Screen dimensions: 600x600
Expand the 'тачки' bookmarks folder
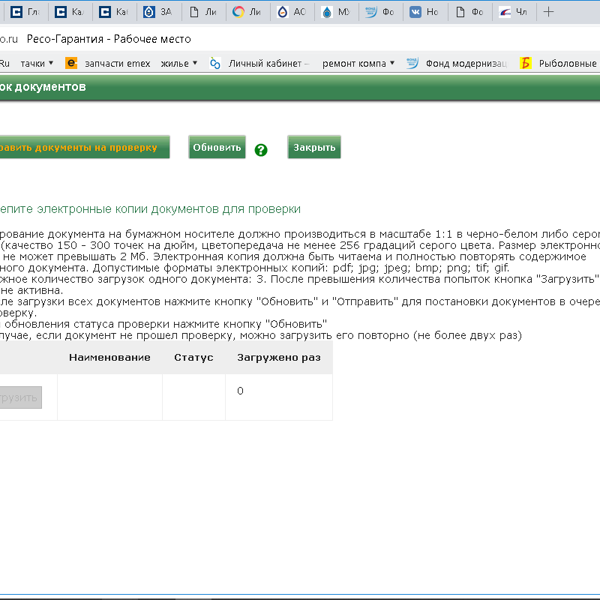click(37, 63)
